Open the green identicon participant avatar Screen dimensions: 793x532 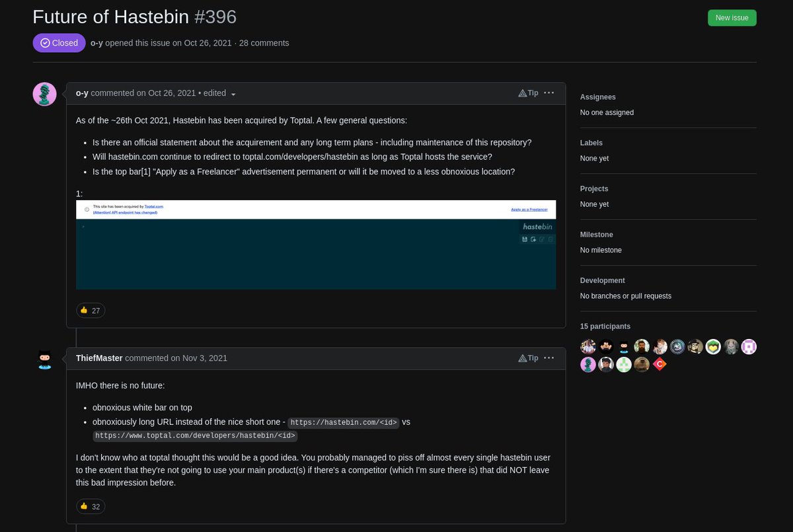coord(624,364)
